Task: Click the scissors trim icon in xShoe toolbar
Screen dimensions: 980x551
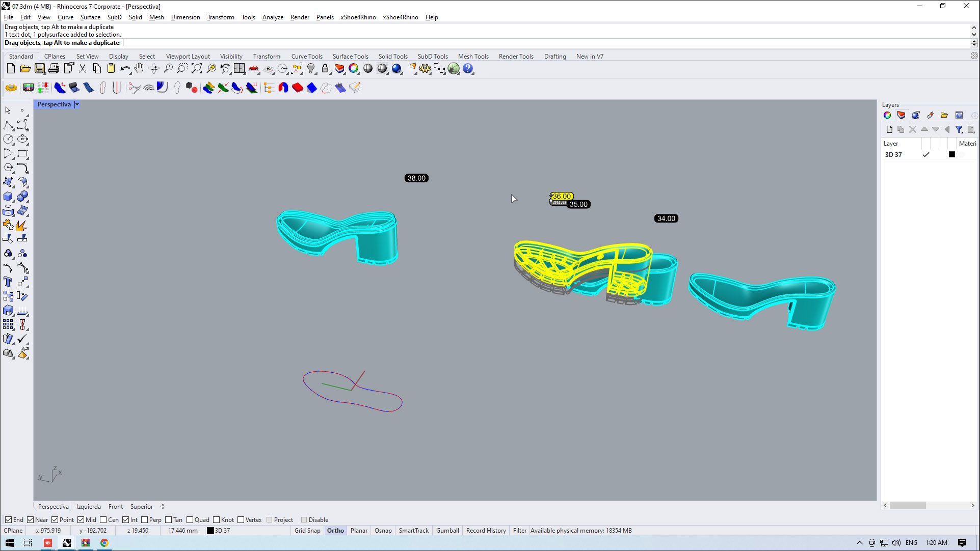Action: pyautogui.click(x=134, y=88)
